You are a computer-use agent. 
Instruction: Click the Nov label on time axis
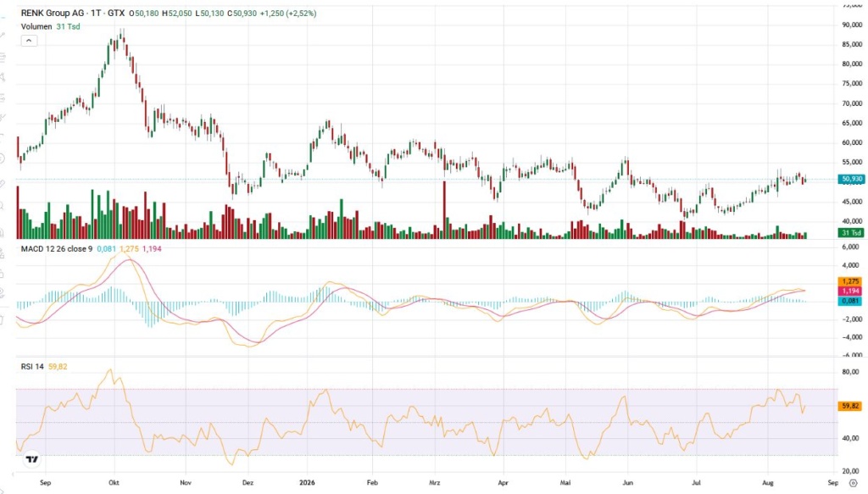tap(186, 482)
